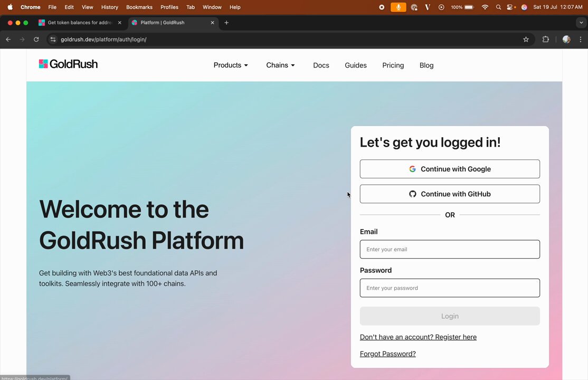This screenshot has width=588, height=380.
Task: Open Chrome three-dot menu
Action: coord(581,40)
